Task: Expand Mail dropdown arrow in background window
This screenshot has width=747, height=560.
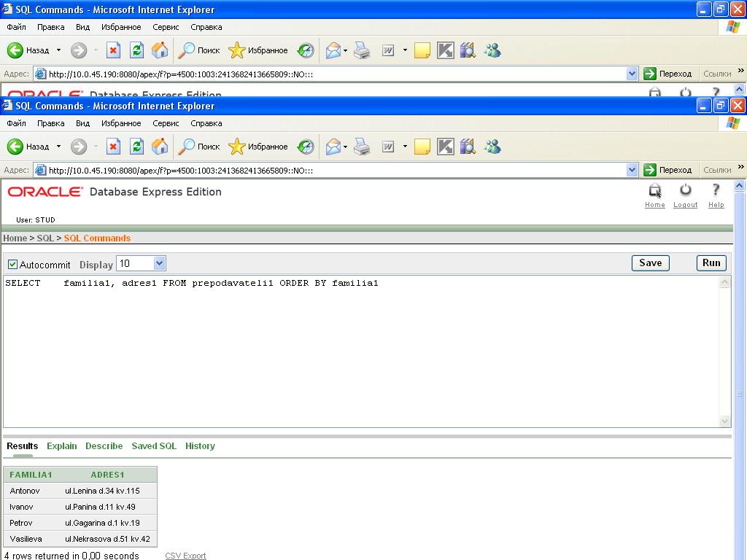Action: coord(345,50)
